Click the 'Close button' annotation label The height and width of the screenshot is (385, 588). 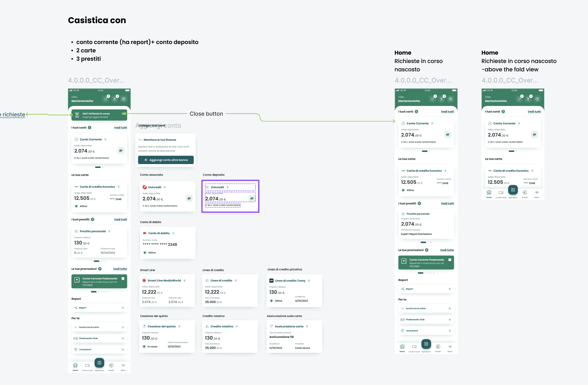point(206,114)
